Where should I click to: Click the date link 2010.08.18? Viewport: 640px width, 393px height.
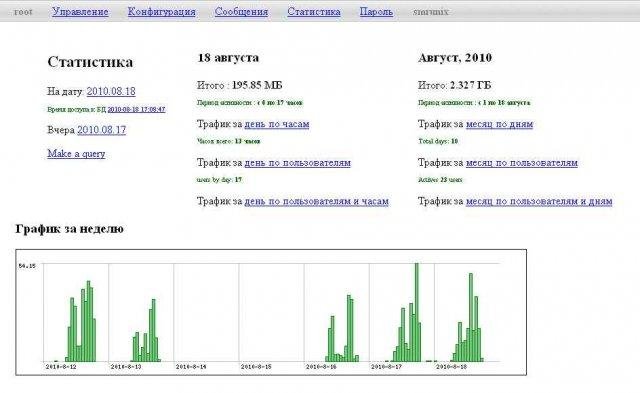[111, 91]
